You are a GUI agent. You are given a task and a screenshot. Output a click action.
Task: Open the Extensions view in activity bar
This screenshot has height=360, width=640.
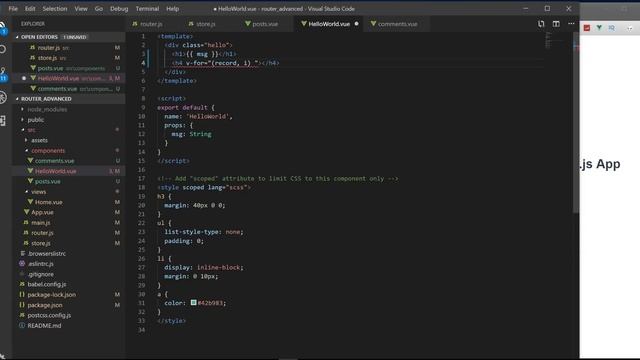click(x=3, y=121)
